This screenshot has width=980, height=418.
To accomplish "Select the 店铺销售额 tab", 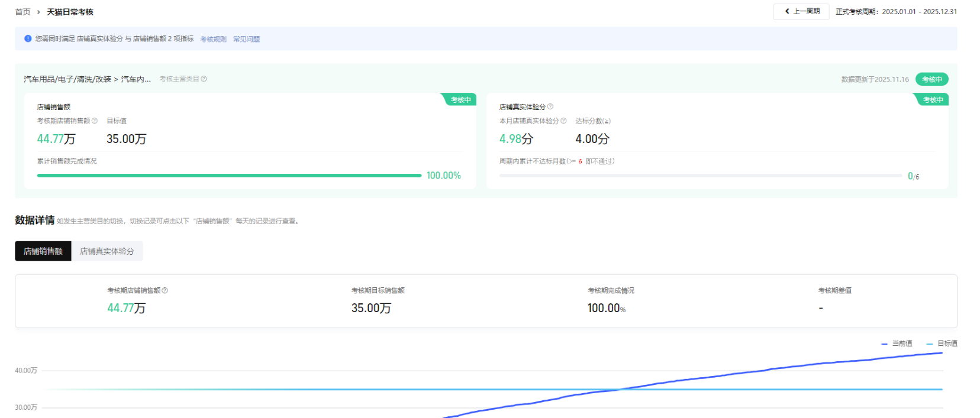I will 43,251.
